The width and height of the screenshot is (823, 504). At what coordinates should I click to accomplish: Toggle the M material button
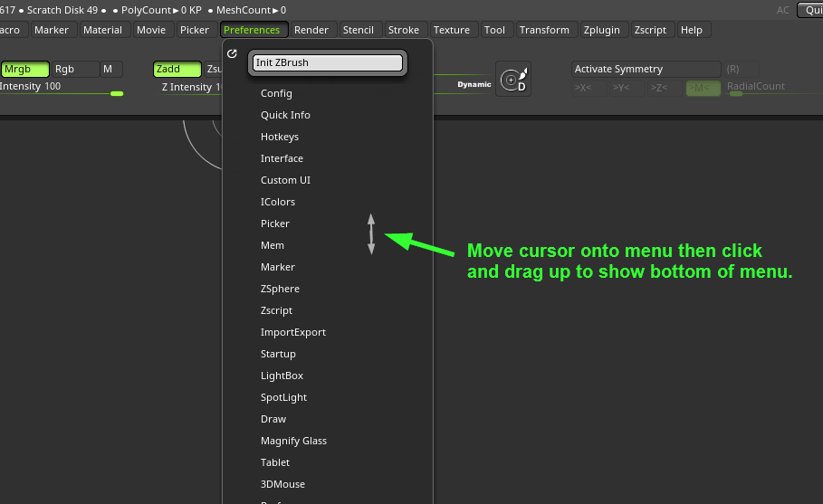tap(111, 69)
